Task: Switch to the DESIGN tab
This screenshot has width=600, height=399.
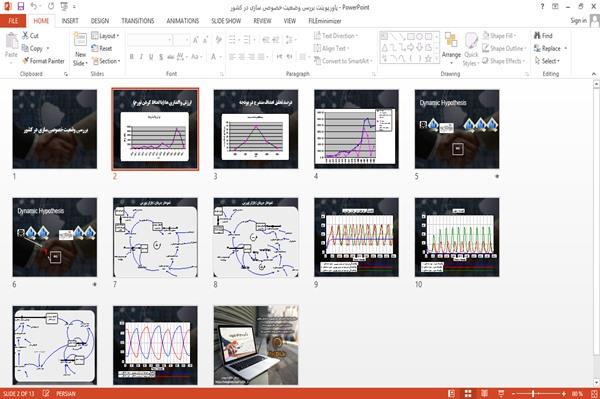Action: click(x=100, y=21)
